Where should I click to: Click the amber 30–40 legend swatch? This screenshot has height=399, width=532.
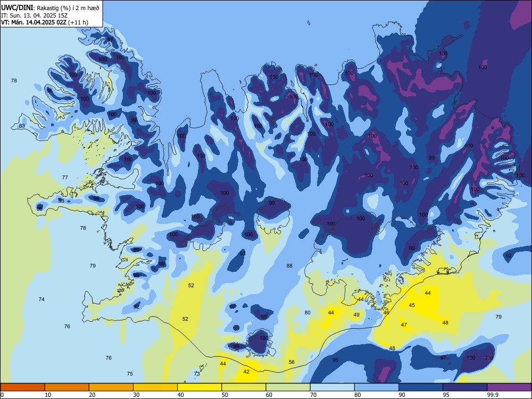pyautogui.click(x=155, y=387)
